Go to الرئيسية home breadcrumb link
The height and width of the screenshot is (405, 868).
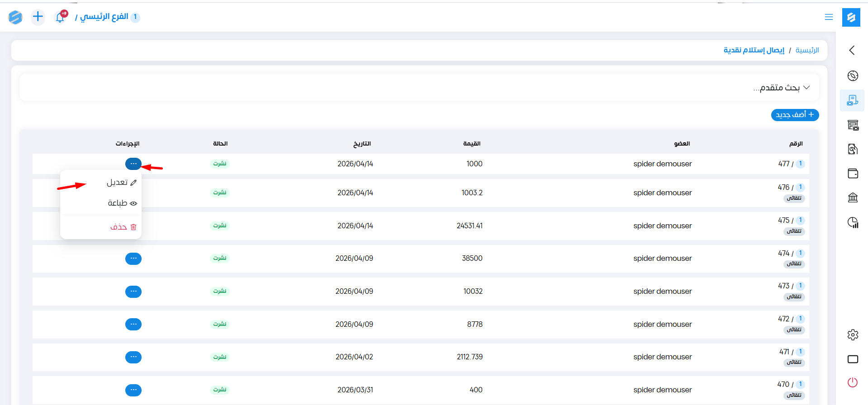(807, 50)
